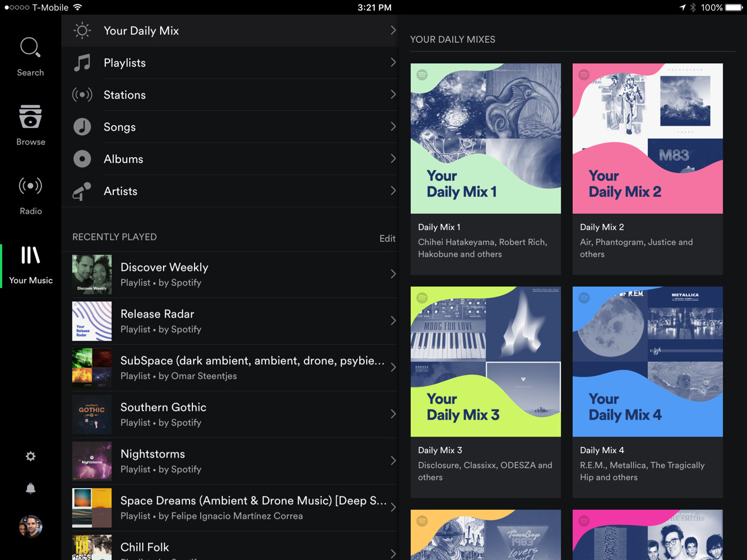Tap Spotify logo on Daily Mix 1 cover
This screenshot has height=560, width=747.
pos(422,75)
